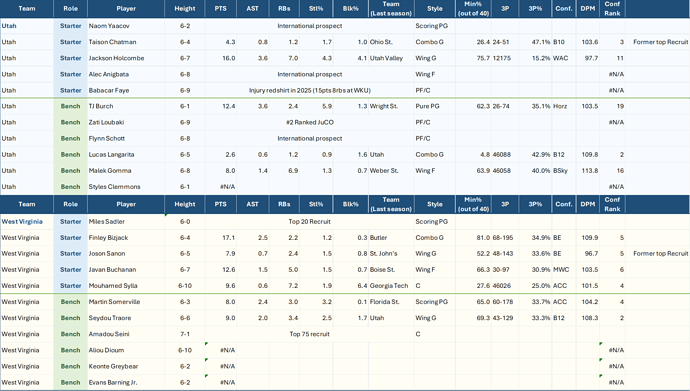Click "Former top Recruit" in Taison Chatman row

pos(660,42)
